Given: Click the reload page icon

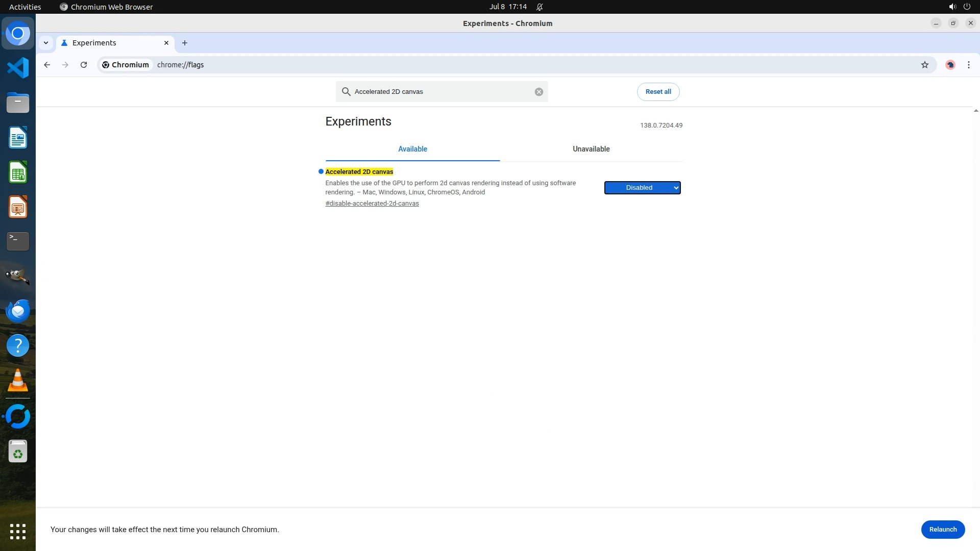Looking at the screenshot, I should 84,65.
